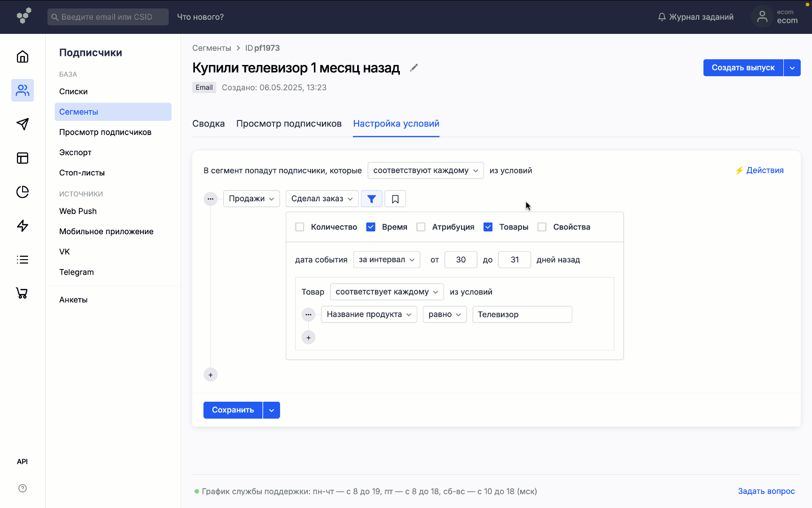The height and width of the screenshot is (508, 812).
Task: Click the pencil icon to edit segment title
Action: click(x=414, y=68)
